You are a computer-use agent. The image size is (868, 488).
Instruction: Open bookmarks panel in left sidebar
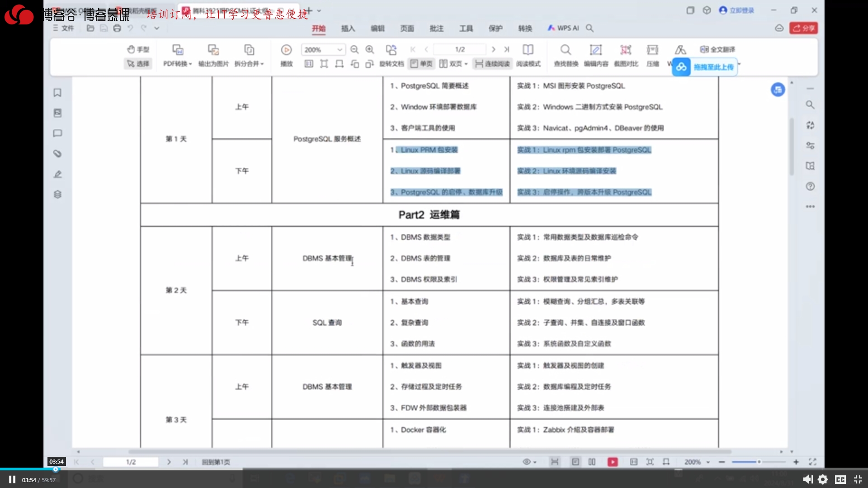57,93
